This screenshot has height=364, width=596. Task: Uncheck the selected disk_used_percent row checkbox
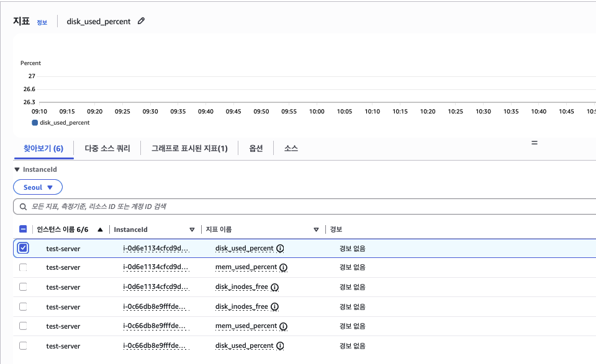point(23,249)
